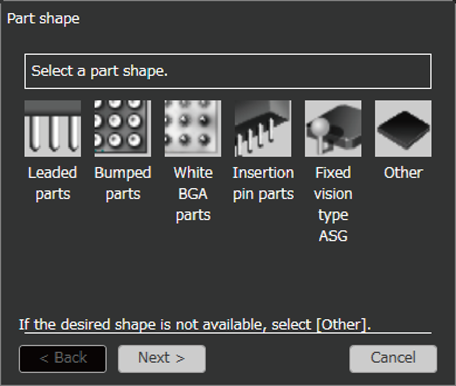
Task: Click the Leaded parts text label
Action: coord(53,183)
